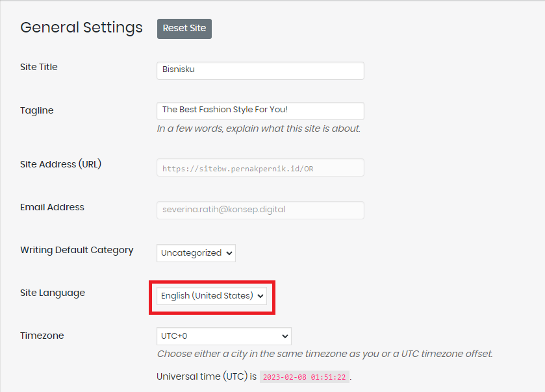Click the Email Address input field
The height and width of the screenshot is (392, 545).
click(x=260, y=210)
